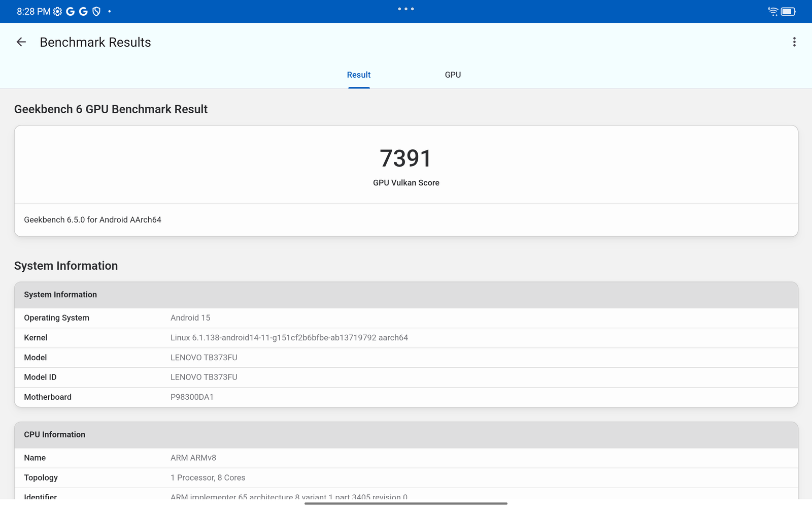The width and height of the screenshot is (812, 508).
Task: Tap the settings gear status icon
Action: coord(58,11)
